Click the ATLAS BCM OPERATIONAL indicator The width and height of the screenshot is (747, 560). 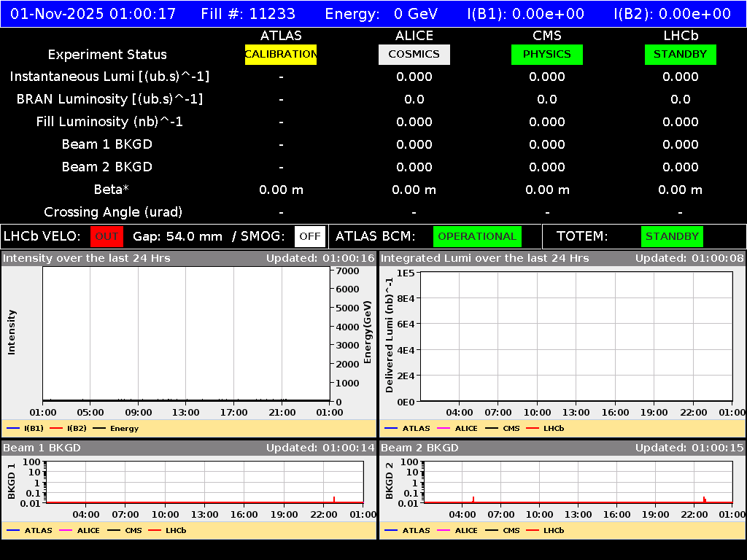[x=477, y=236]
